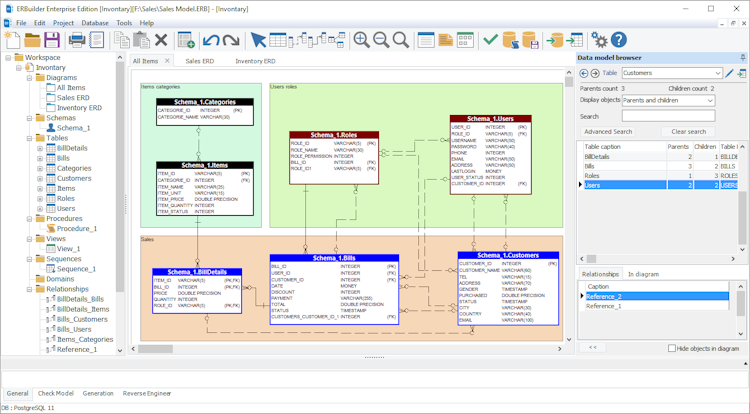
Task: Redo the last action
Action: (231, 40)
